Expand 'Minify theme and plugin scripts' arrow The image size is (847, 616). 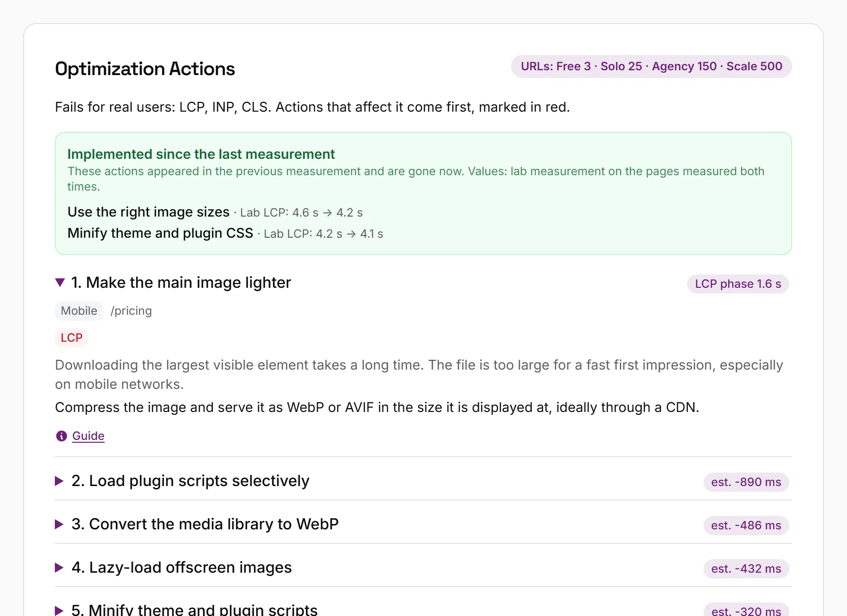click(x=59, y=610)
